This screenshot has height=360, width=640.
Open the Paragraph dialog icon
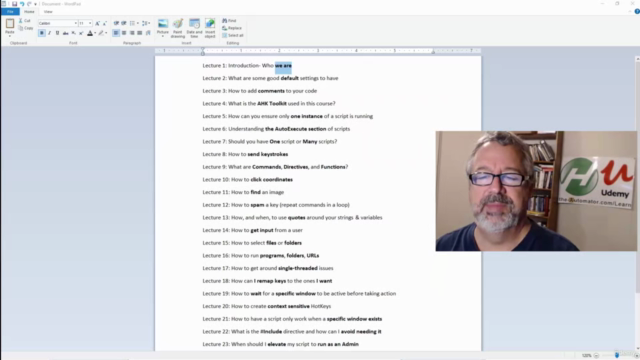(148, 33)
